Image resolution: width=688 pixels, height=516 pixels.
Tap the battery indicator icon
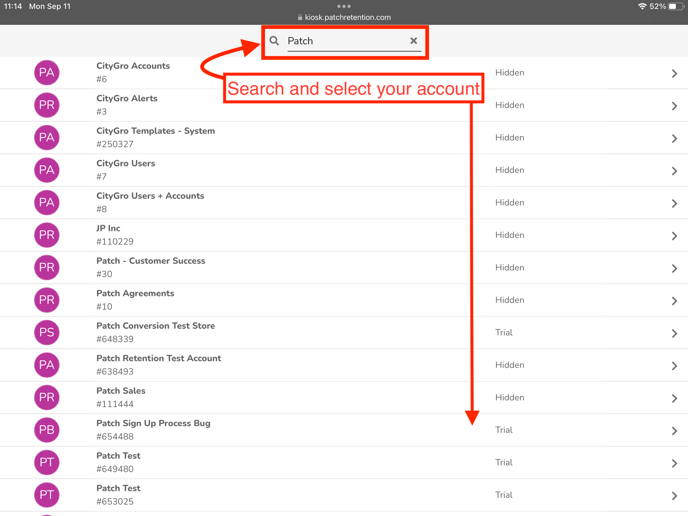[676, 6]
